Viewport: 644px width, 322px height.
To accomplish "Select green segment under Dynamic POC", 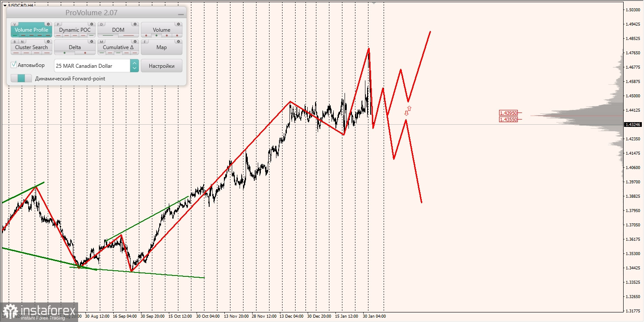I will point(91,36).
